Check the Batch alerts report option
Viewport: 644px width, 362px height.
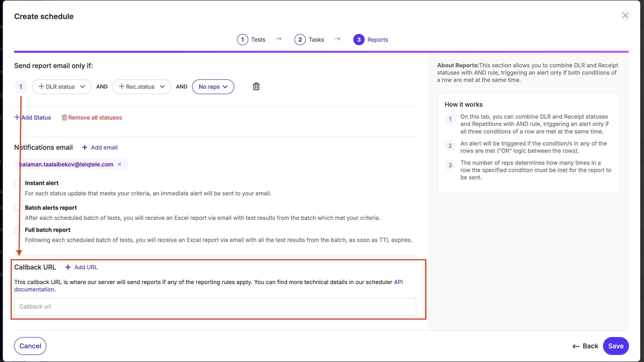(x=17, y=208)
